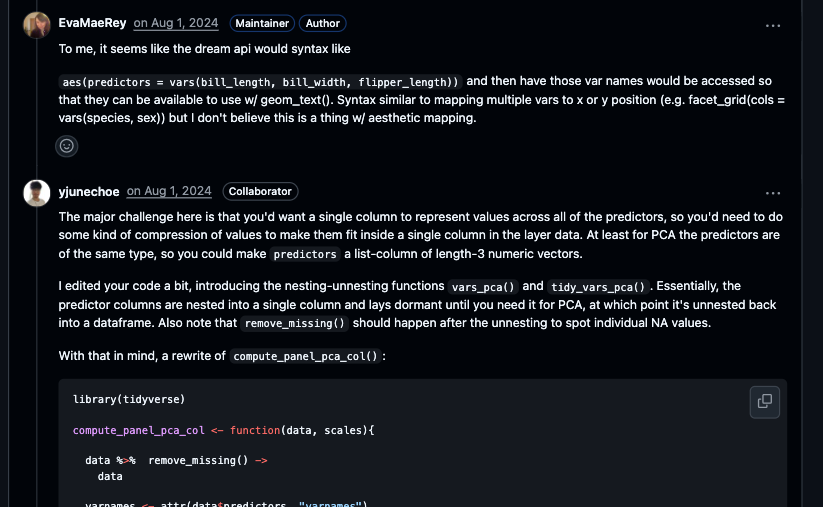Click the aes(predictors = vars(...)) inline code
The width and height of the screenshot is (823, 507).
coord(260,82)
